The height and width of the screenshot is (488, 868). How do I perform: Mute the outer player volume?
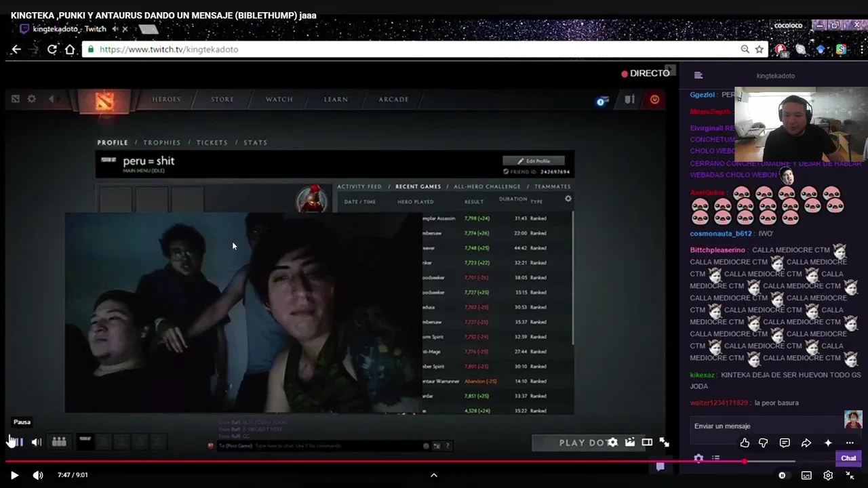[x=38, y=475]
